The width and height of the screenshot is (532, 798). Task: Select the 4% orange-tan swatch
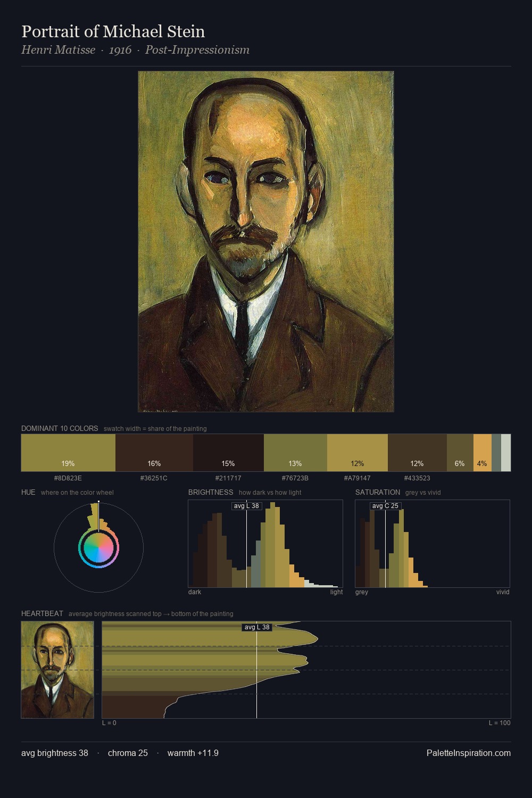pyautogui.click(x=482, y=453)
